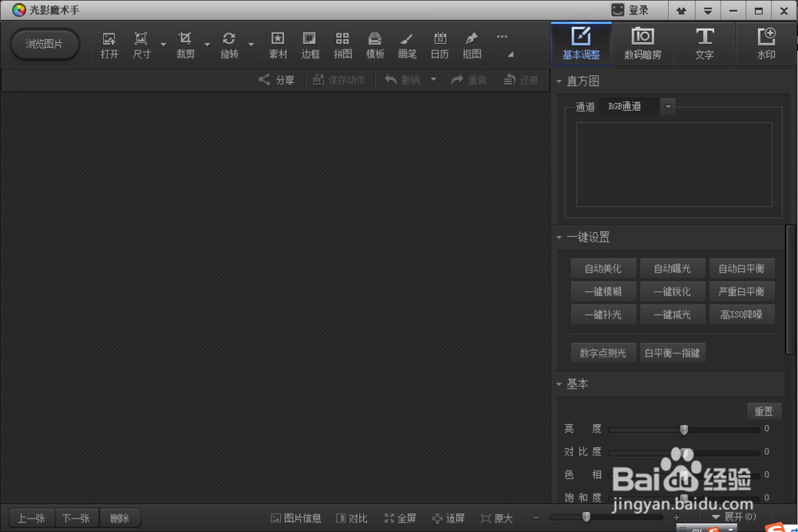Select the 画笔 (Brush) tool
798x532 pixels.
point(407,44)
